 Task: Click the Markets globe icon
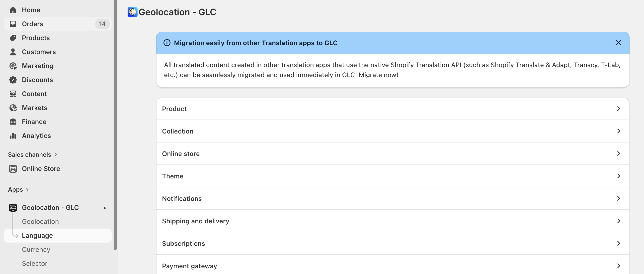(13, 108)
